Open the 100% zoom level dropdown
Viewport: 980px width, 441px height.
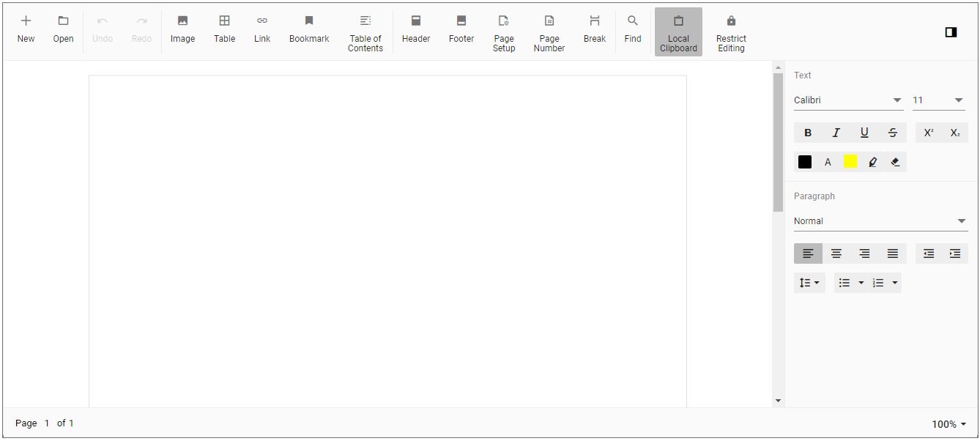pos(949,424)
